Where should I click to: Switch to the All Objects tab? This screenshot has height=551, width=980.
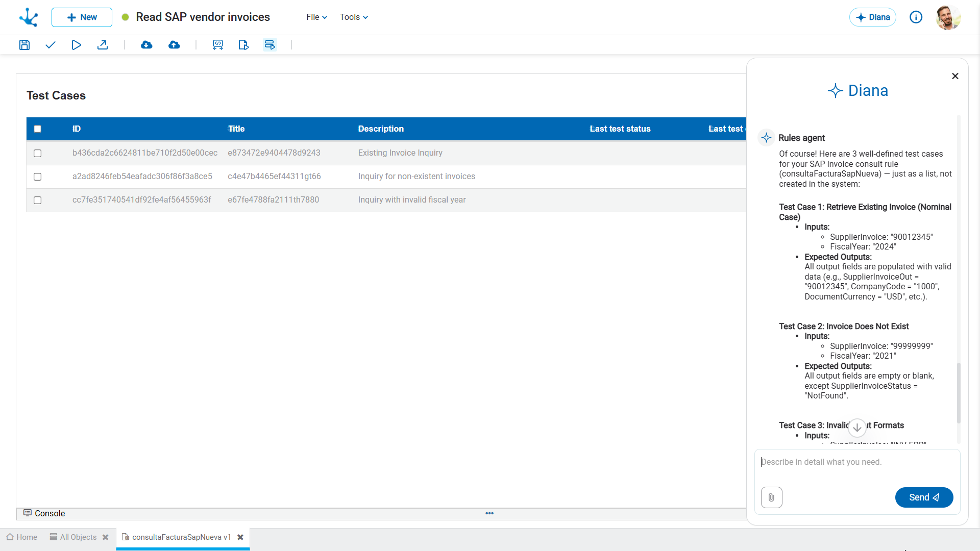tap(78, 537)
